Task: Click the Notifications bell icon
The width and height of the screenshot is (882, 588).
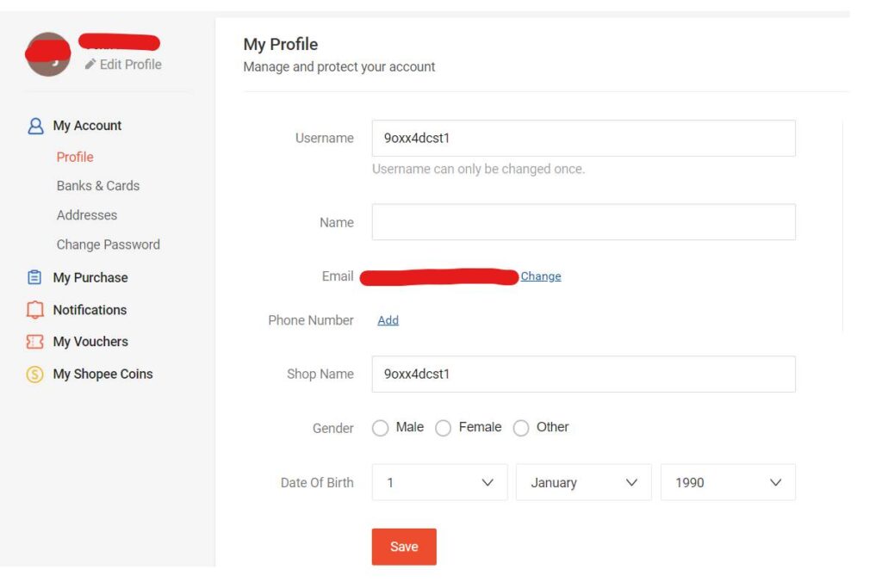Action: [34, 310]
